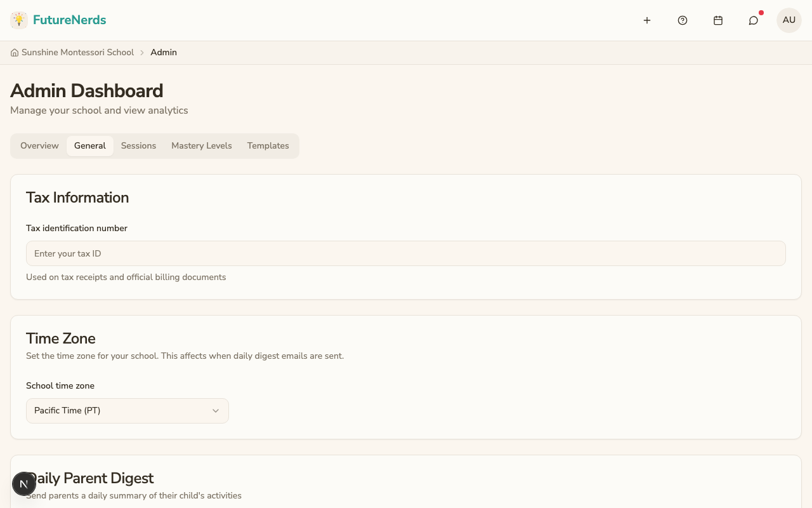
Task: Open the Next.js dev tools N button
Action: 24,484
